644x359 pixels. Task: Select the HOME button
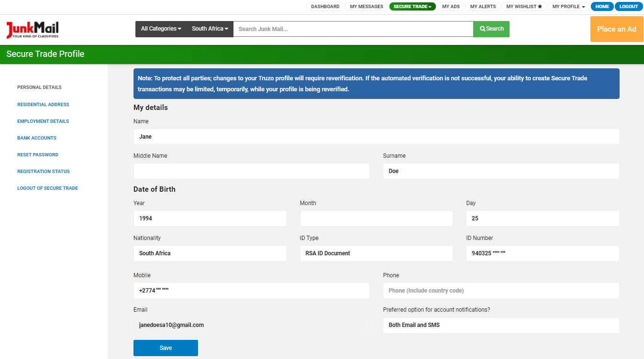click(x=602, y=6)
